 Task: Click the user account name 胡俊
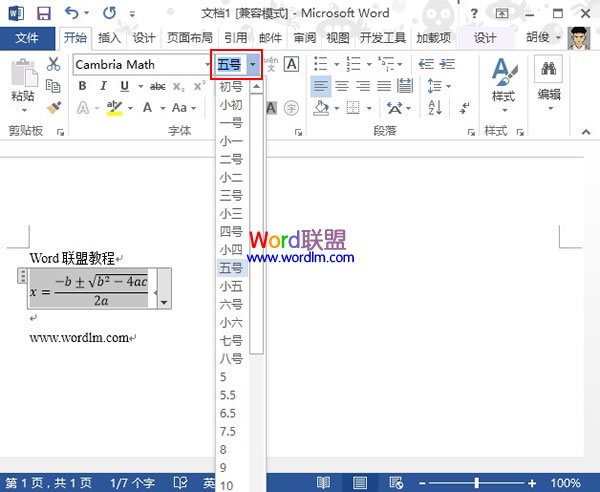[538, 37]
